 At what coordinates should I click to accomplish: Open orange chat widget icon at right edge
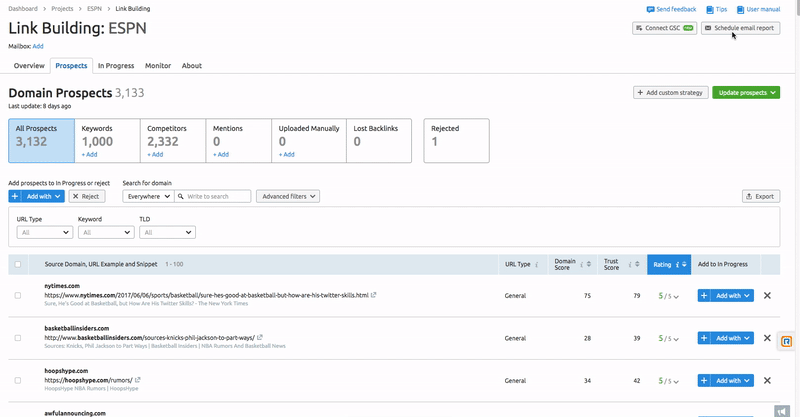click(787, 341)
